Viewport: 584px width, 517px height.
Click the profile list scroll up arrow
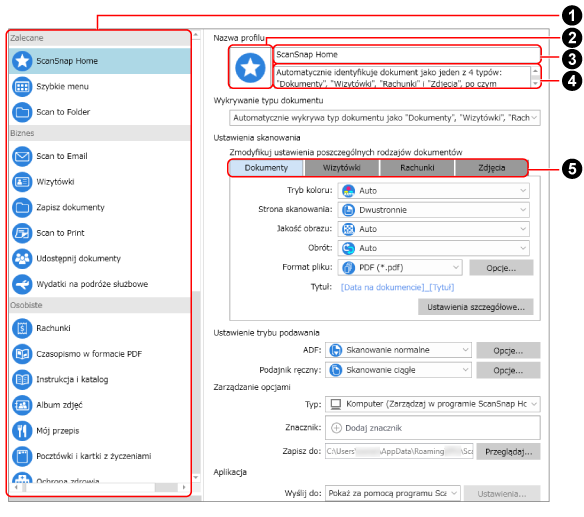click(x=196, y=35)
